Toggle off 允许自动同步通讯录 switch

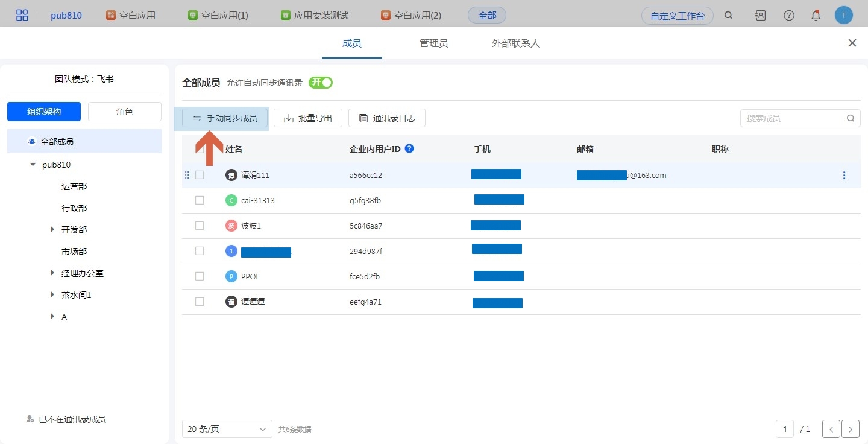321,83
